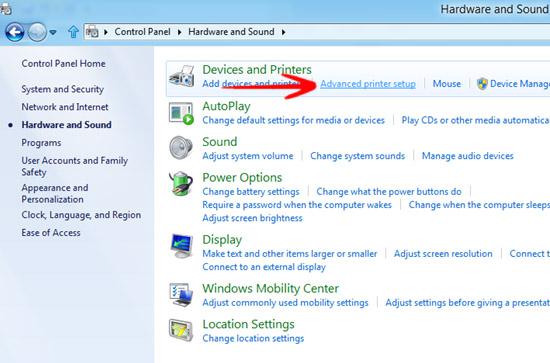550x363 pixels.
Task: Click Change battery settings
Action: (x=251, y=191)
